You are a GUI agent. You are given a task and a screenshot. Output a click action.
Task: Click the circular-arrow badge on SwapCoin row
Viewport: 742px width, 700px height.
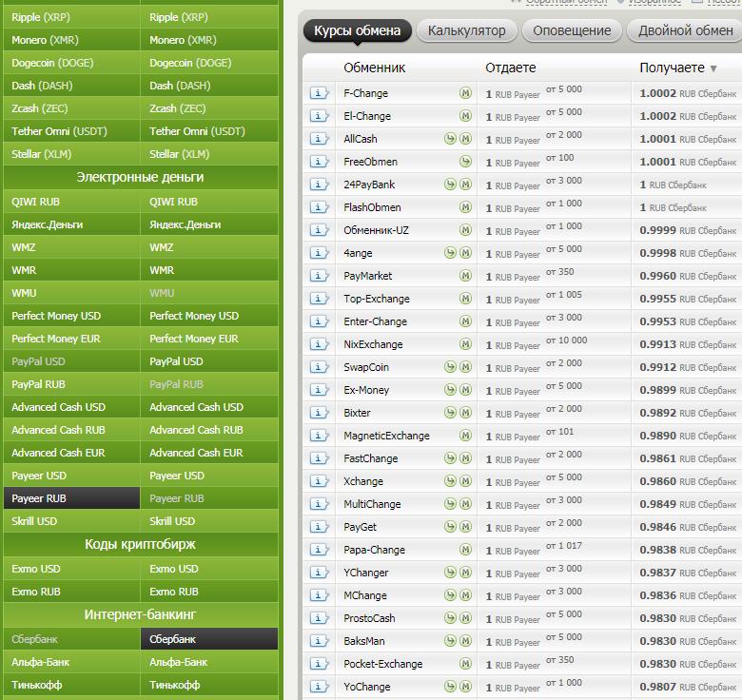[x=450, y=367]
